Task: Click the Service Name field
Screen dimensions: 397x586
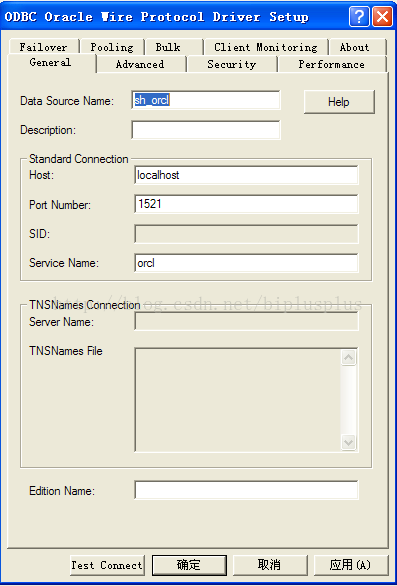Action: pos(246,263)
